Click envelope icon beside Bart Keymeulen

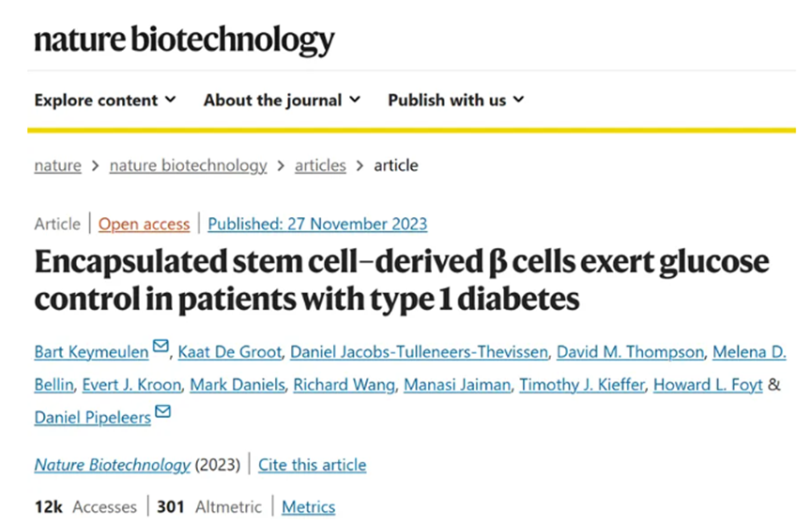coord(161,349)
